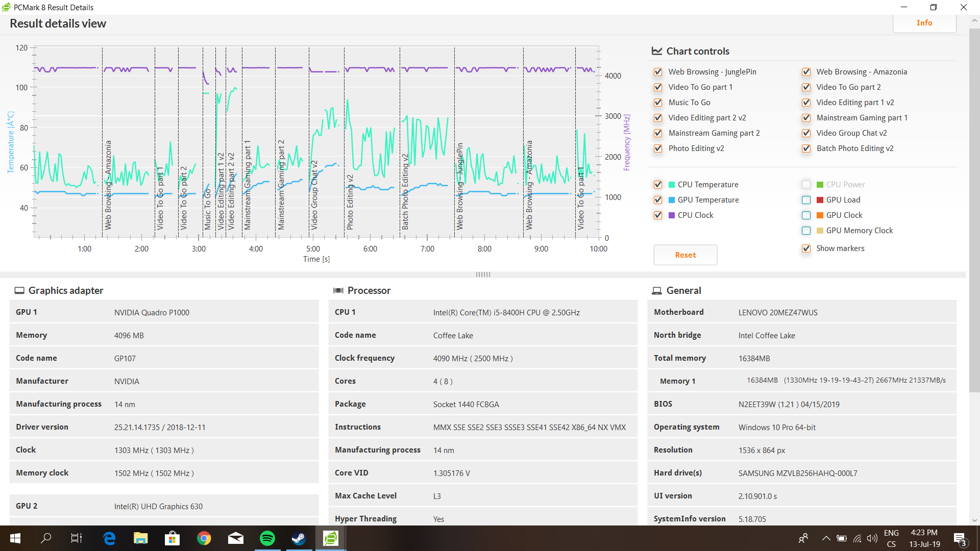Uncheck the CPU Temperature series

[658, 185]
